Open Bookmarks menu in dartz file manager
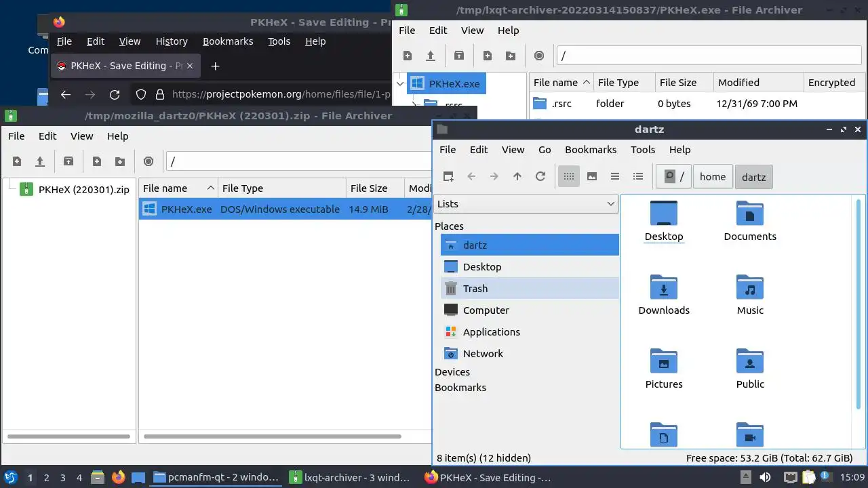 591,150
